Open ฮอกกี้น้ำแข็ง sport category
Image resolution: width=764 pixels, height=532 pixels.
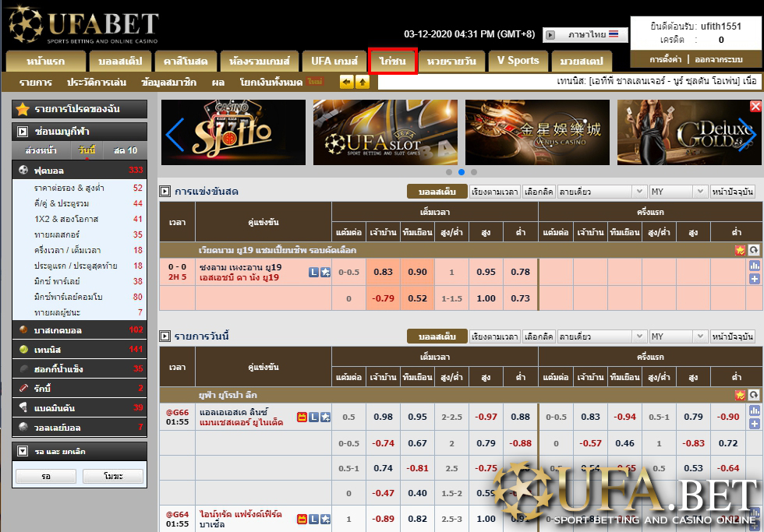[x=80, y=369]
